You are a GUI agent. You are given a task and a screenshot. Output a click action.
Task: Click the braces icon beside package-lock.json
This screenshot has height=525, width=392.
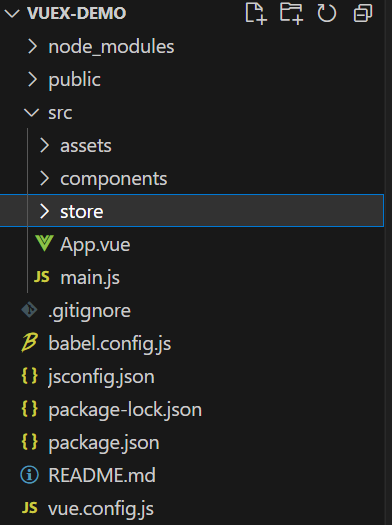tap(29, 409)
